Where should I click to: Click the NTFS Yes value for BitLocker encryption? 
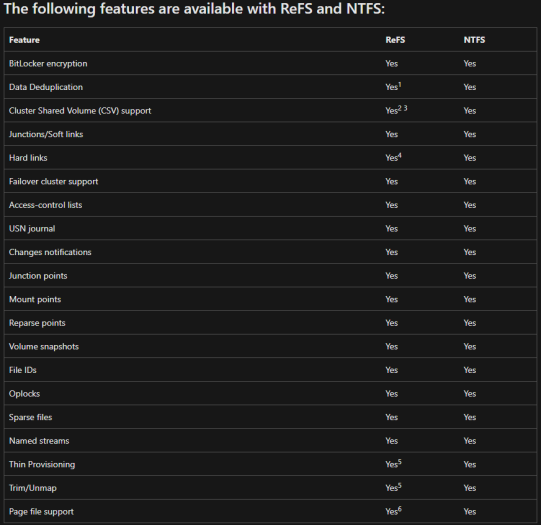470,63
